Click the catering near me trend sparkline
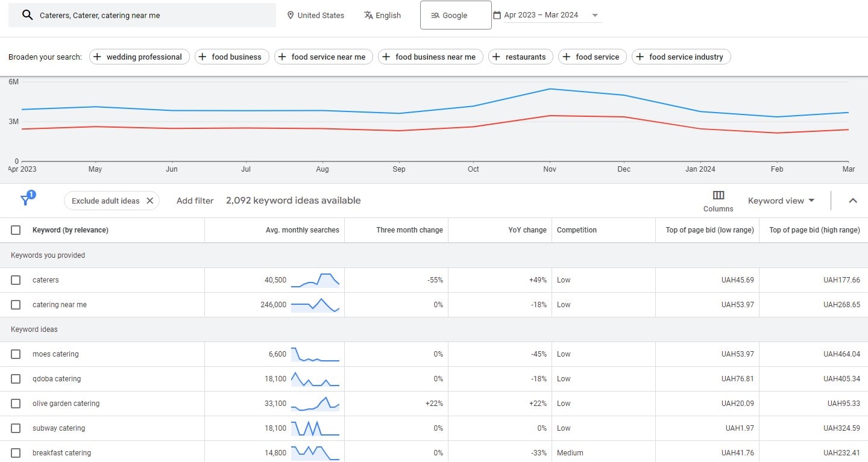The image size is (868, 462). [x=315, y=305]
